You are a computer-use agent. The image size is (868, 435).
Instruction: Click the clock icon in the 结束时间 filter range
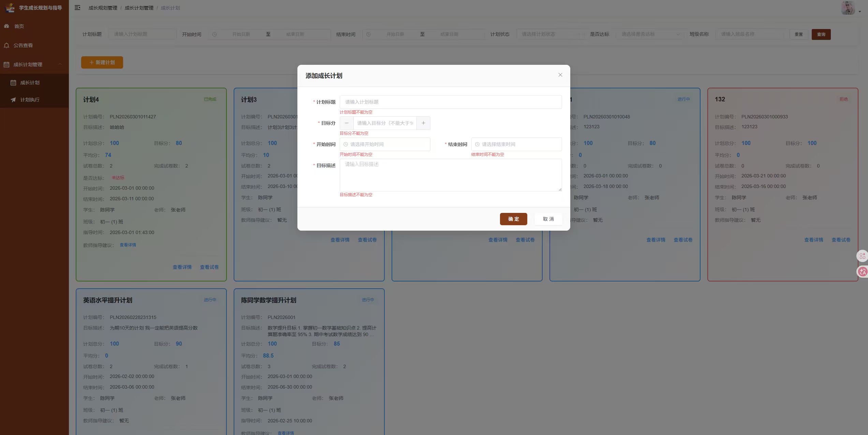pyautogui.click(x=368, y=34)
